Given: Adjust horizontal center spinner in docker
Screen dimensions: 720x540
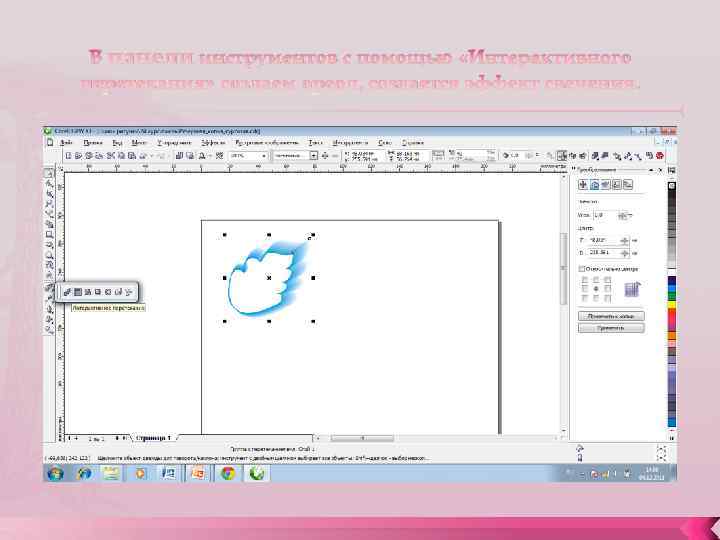Looking at the screenshot, I should pyautogui.click(x=624, y=241).
